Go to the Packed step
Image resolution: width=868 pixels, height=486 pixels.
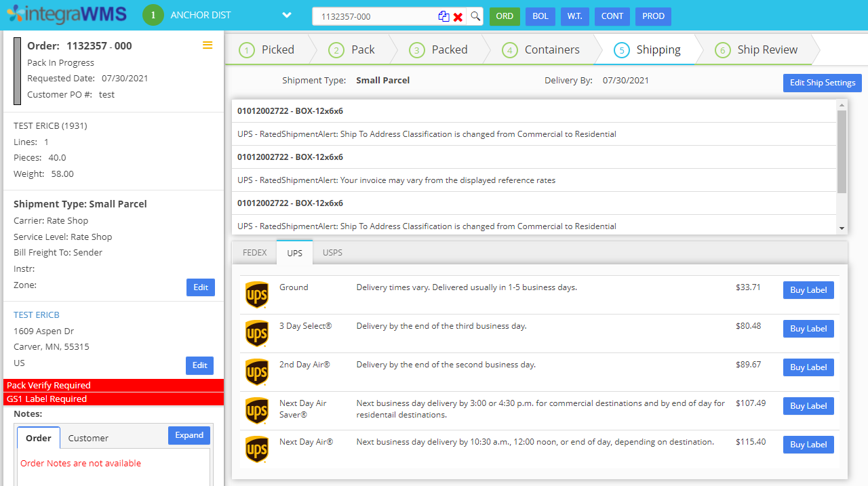pos(439,49)
